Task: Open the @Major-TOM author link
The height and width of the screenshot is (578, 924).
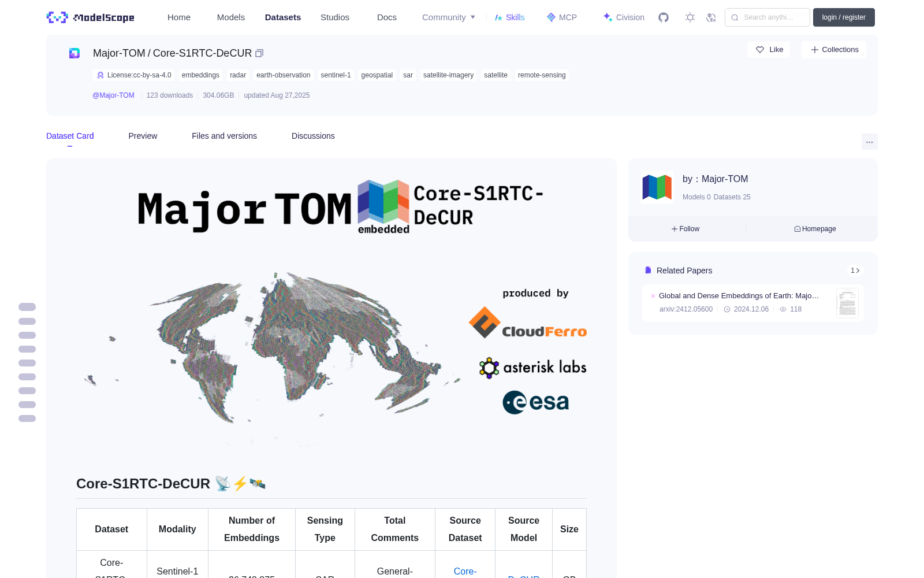Action: coord(113,95)
